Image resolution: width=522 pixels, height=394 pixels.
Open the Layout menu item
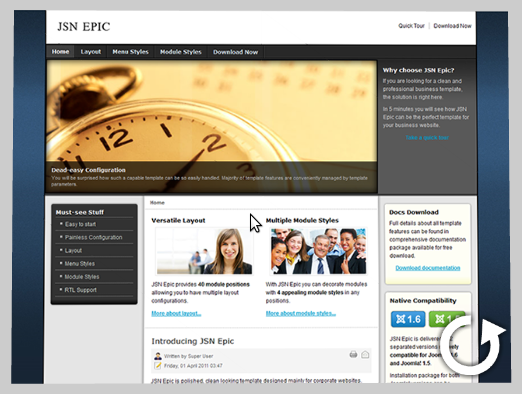pyautogui.click(x=91, y=52)
